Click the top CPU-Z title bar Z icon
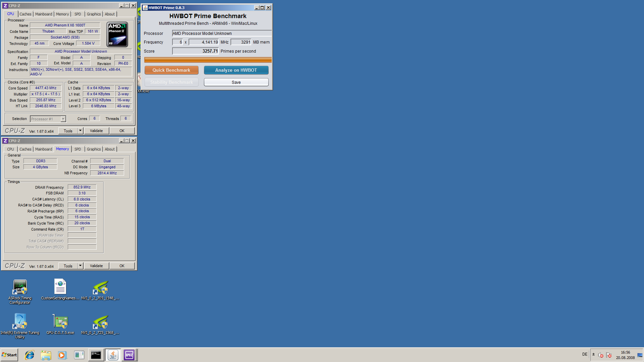 coord(5,6)
